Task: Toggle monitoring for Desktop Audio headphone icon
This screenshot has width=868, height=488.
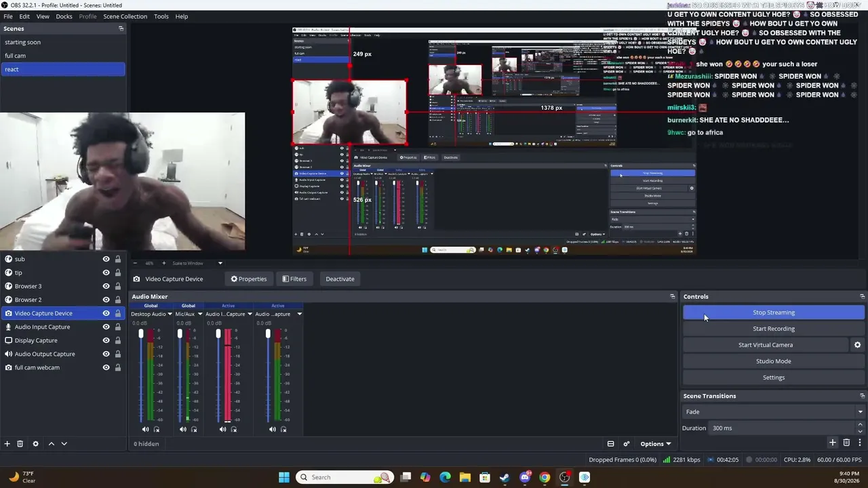Action: coord(157,429)
